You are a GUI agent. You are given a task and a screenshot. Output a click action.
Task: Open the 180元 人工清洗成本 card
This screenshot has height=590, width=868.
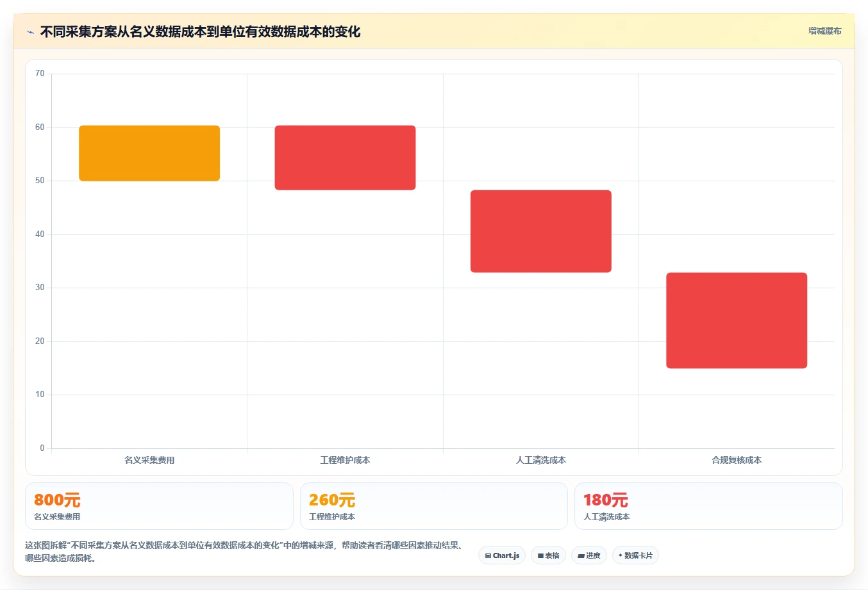708,506
